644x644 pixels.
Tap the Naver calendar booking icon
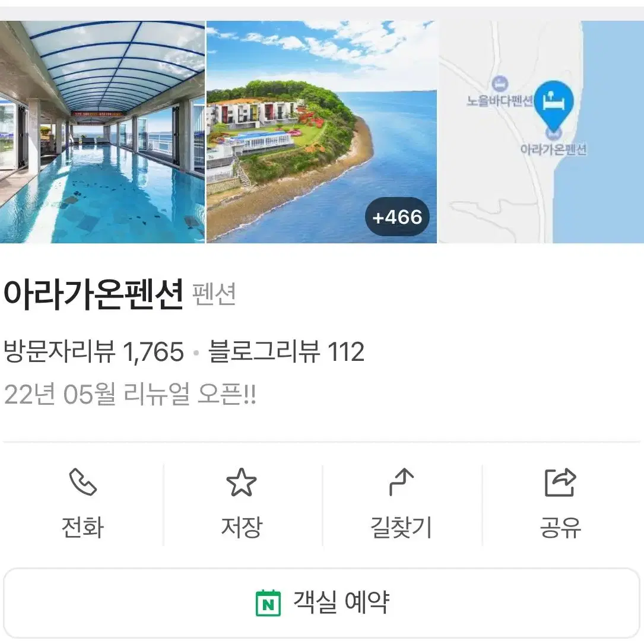pyautogui.click(x=268, y=602)
